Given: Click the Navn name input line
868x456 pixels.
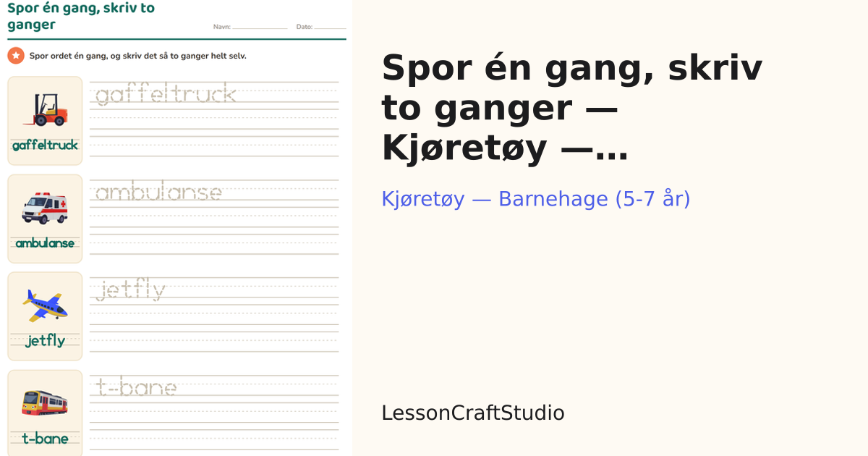Looking at the screenshot, I should pyautogui.click(x=260, y=27).
